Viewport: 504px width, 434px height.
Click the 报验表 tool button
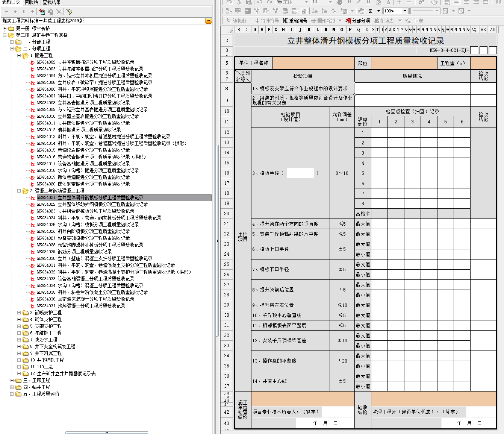click(x=384, y=21)
